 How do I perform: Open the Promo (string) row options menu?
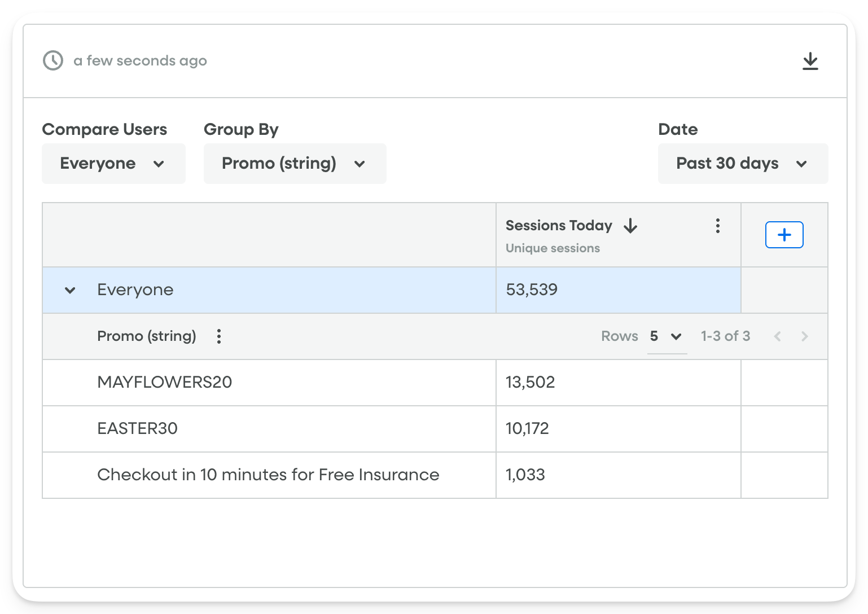[219, 336]
